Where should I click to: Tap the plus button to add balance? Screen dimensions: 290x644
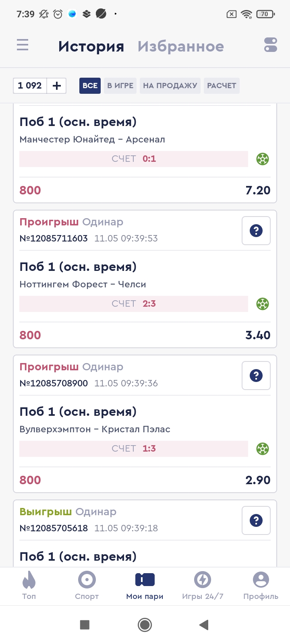point(57,86)
